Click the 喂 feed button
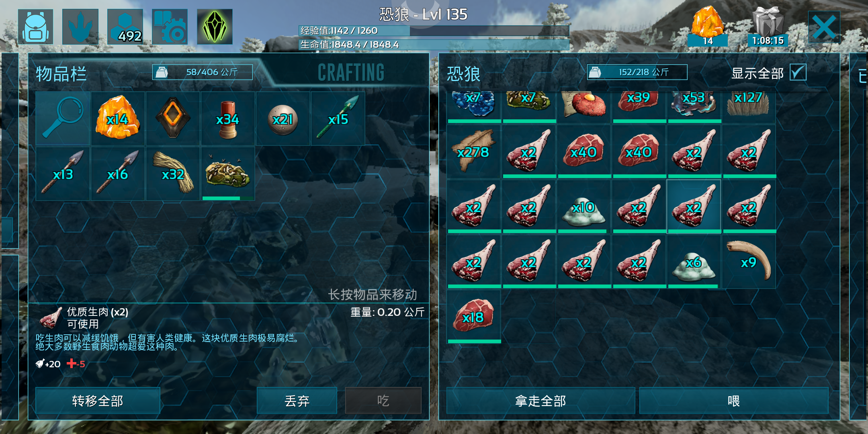This screenshot has height=434, width=868. [x=734, y=401]
